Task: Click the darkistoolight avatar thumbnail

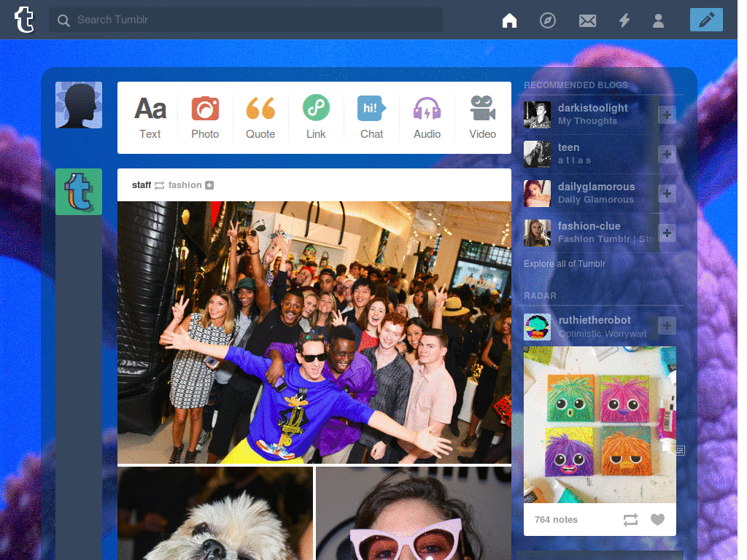Action: pos(538,114)
